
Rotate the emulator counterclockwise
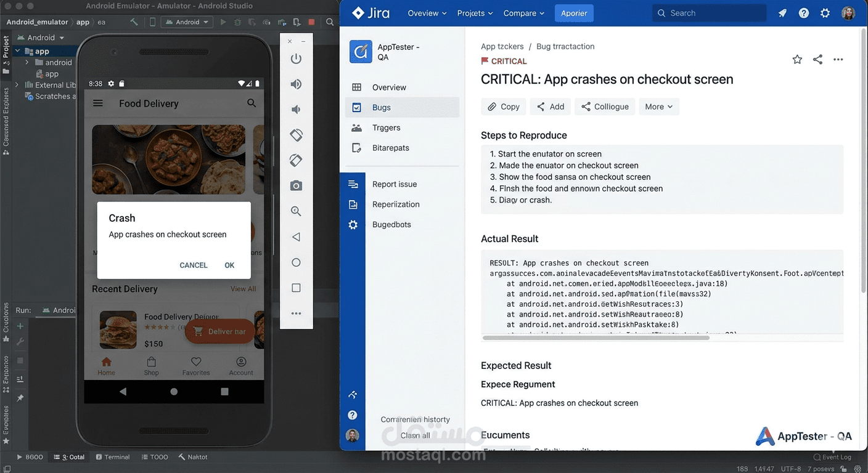pos(296,135)
